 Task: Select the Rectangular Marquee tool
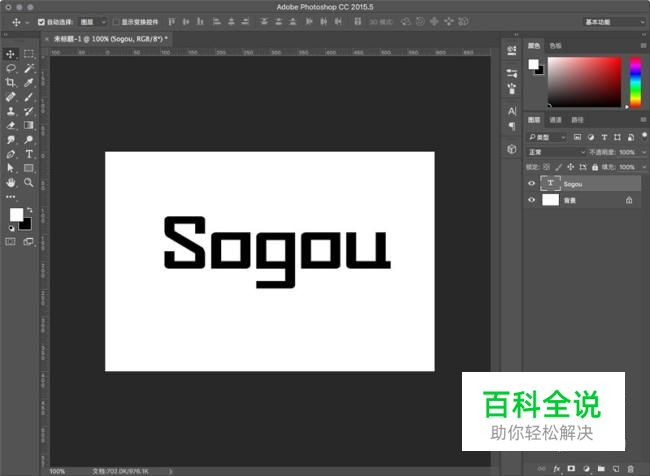pyautogui.click(x=29, y=54)
